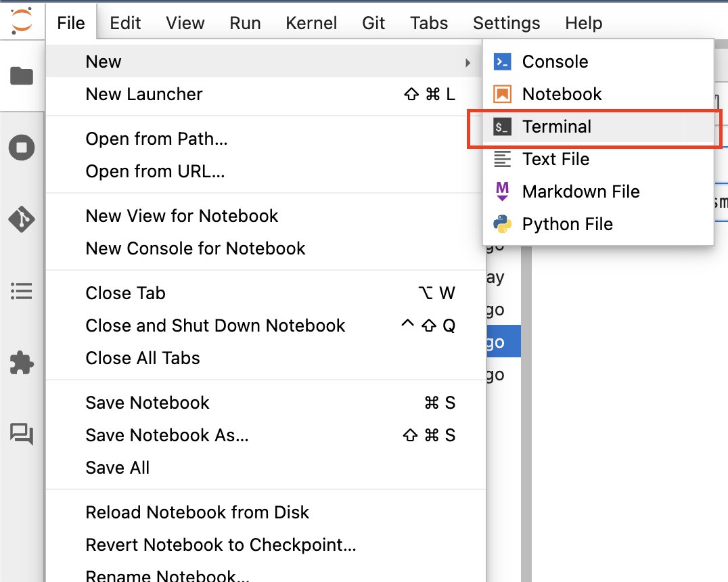The width and height of the screenshot is (728, 582).
Task: Click the Jupyter logo icon
Action: click(22, 22)
